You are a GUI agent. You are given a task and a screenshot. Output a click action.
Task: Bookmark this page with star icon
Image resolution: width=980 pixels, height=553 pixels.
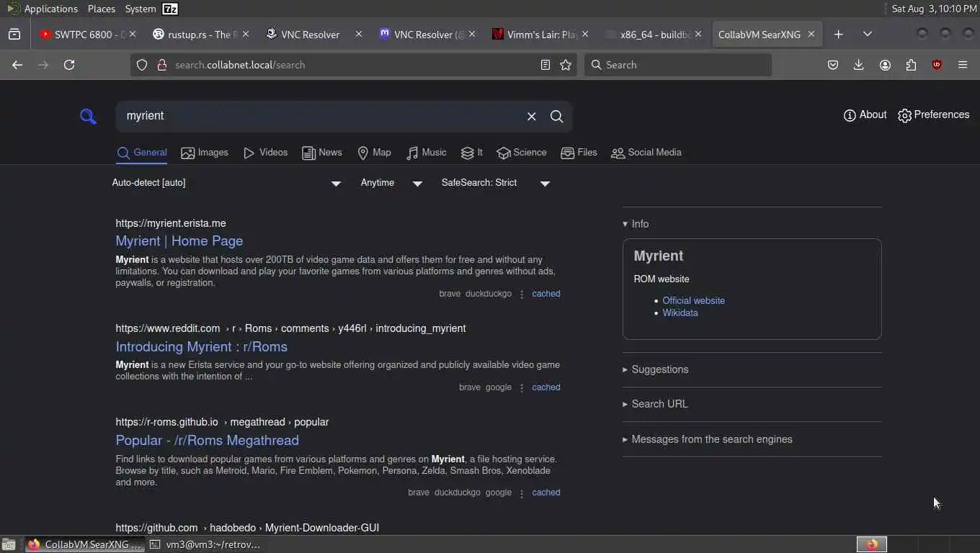pos(566,65)
